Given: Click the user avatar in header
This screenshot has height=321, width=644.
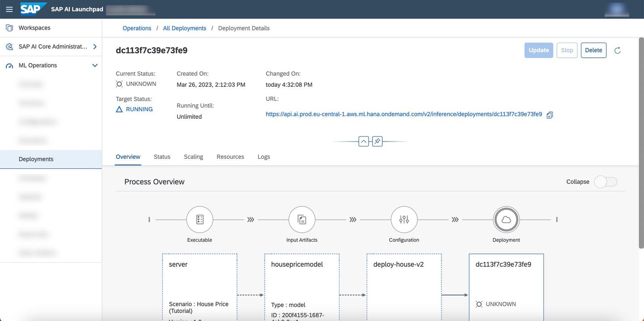Looking at the screenshot, I should [x=617, y=9].
